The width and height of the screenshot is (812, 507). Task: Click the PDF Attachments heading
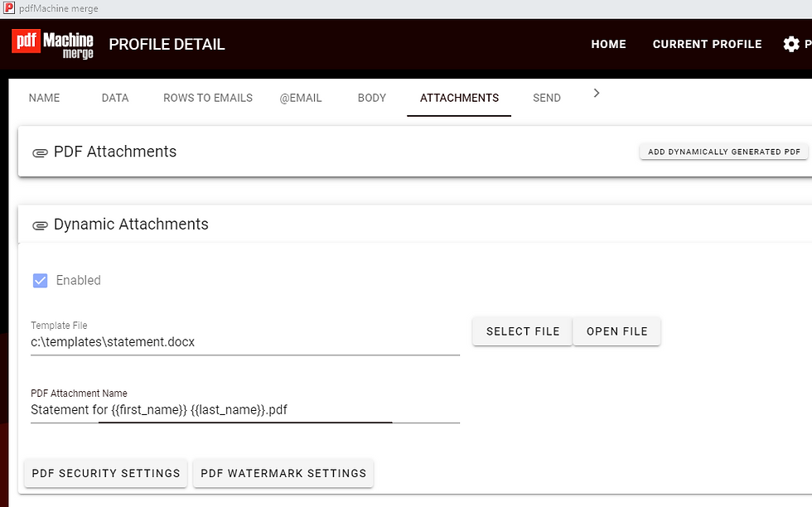pos(115,152)
